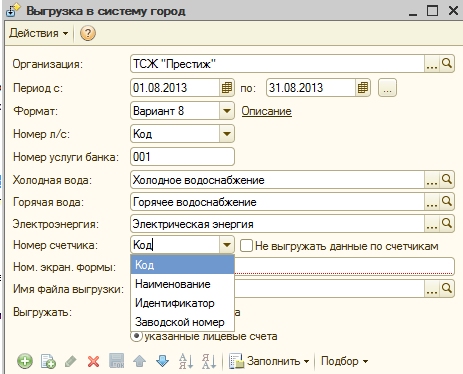Image resolution: width=463 pixels, height=374 pixels.
Task: Select Заводской номер in dropdown list
Action: coord(183,322)
